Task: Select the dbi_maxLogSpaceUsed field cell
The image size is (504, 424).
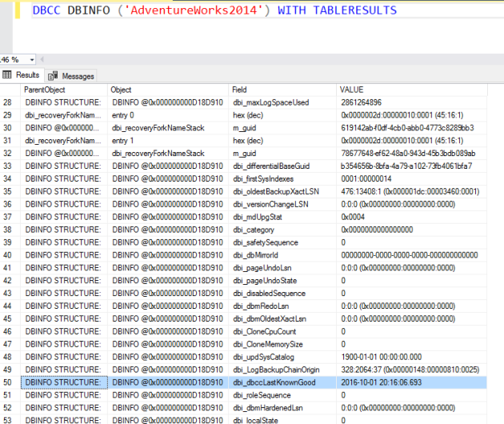Action: coord(282,102)
